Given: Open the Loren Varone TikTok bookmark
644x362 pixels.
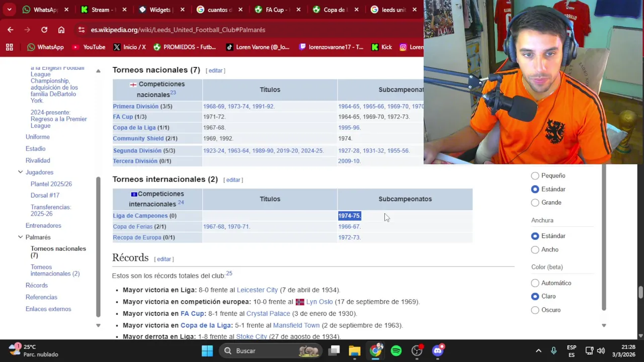Looking at the screenshot, I should pos(258,47).
